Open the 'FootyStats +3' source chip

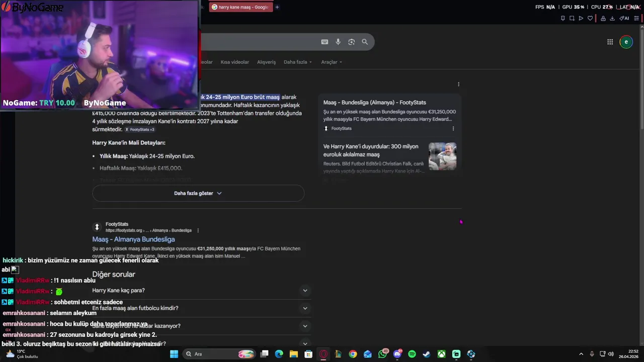(x=139, y=130)
